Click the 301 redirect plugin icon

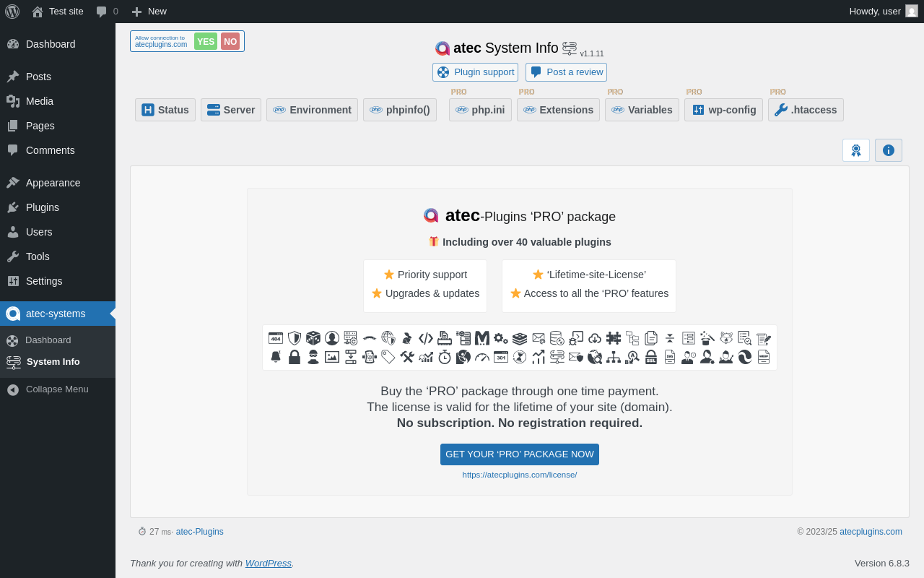point(501,357)
